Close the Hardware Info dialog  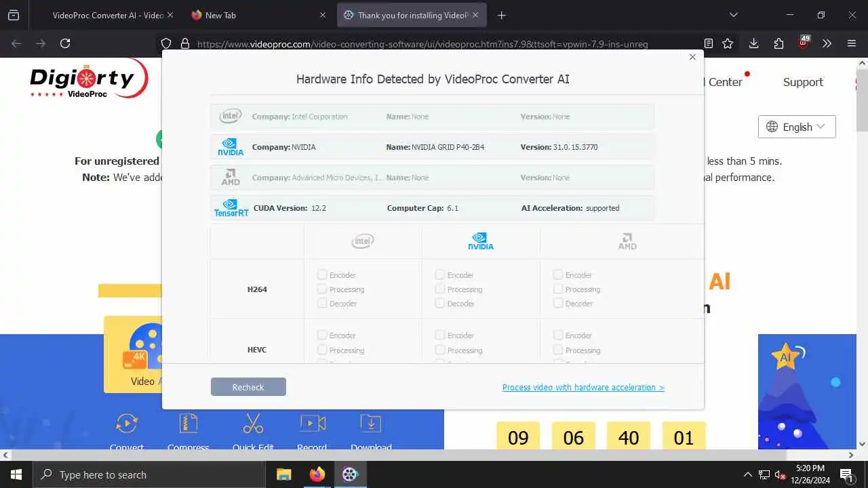pyautogui.click(x=692, y=57)
